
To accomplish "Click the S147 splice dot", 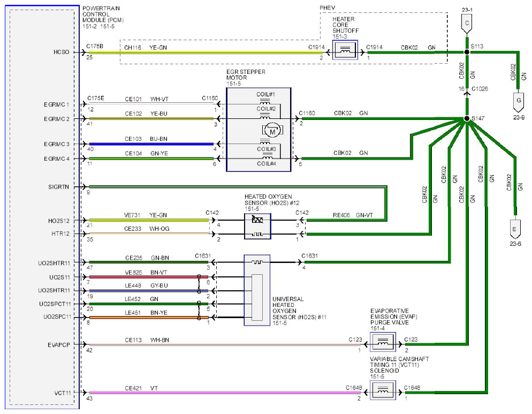I will pos(467,118).
